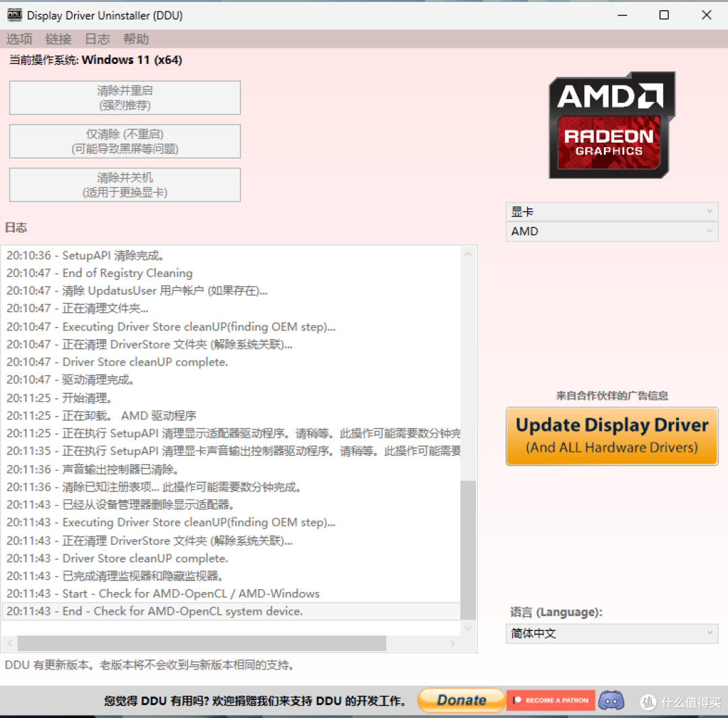Open the 简体中文 language dropdown
This screenshot has width=728, height=718.
coord(611,633)
